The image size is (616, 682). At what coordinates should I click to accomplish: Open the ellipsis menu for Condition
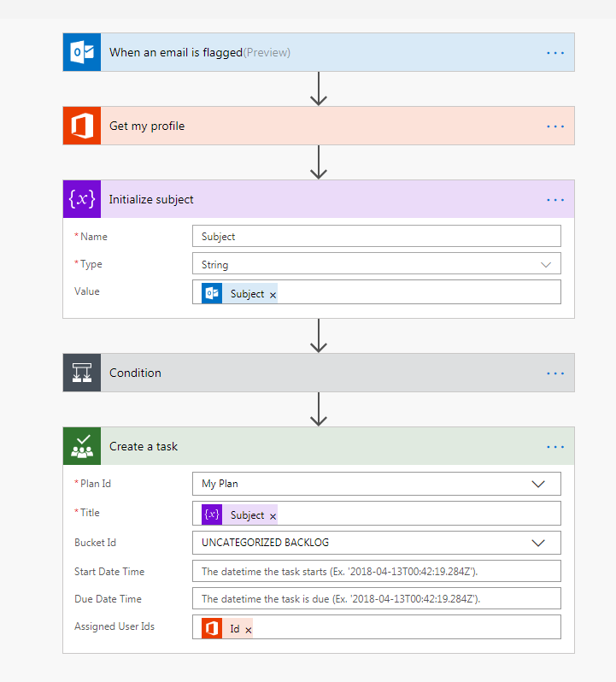pos(555,373)
